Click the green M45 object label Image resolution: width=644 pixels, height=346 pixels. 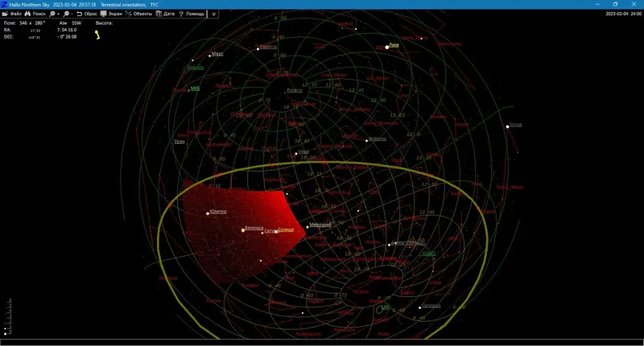195,89
